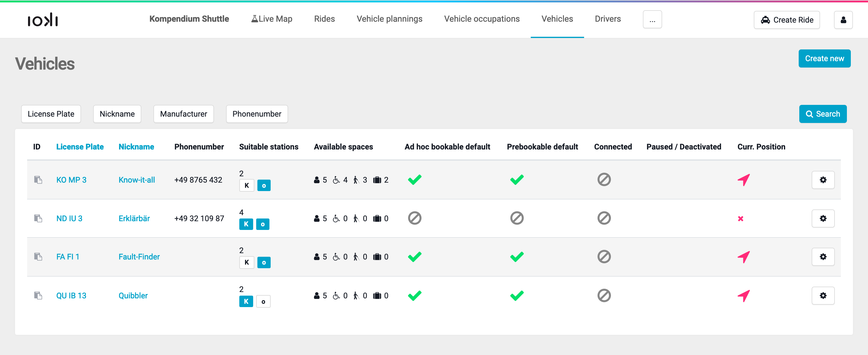
Task: Focus the Nickname filter field
Action: click(x=117, y=114)
